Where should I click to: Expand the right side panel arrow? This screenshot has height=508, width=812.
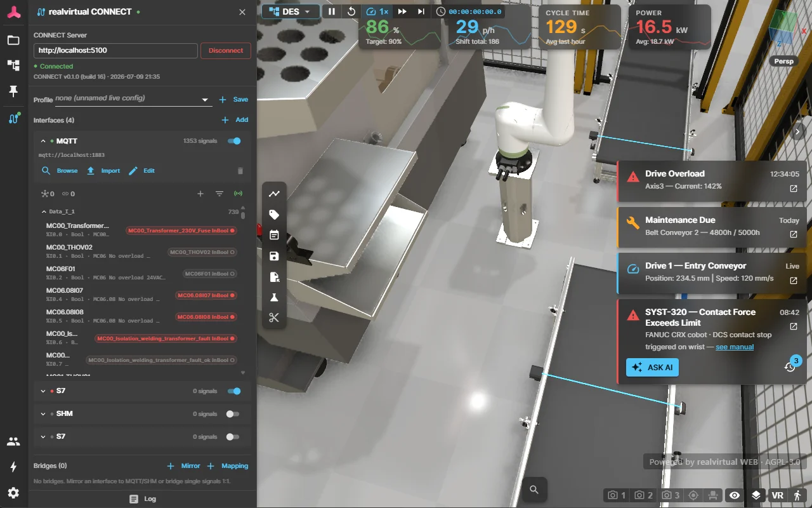[799, 131]
